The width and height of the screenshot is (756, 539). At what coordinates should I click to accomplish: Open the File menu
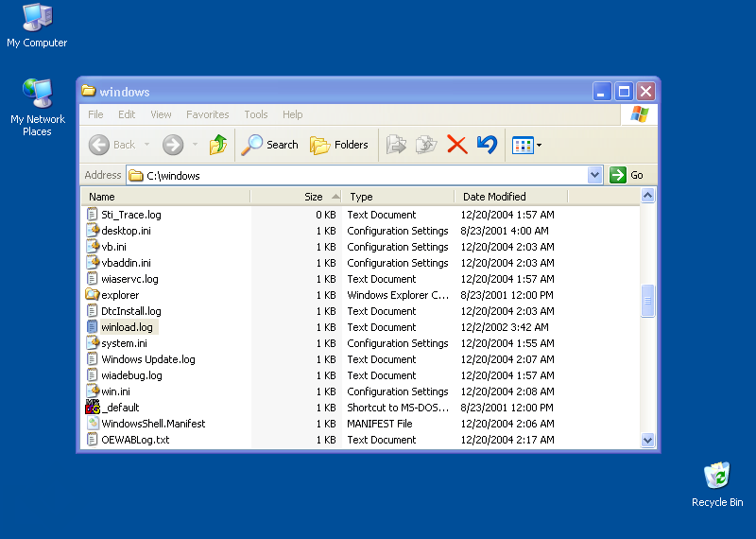(95, 114)
